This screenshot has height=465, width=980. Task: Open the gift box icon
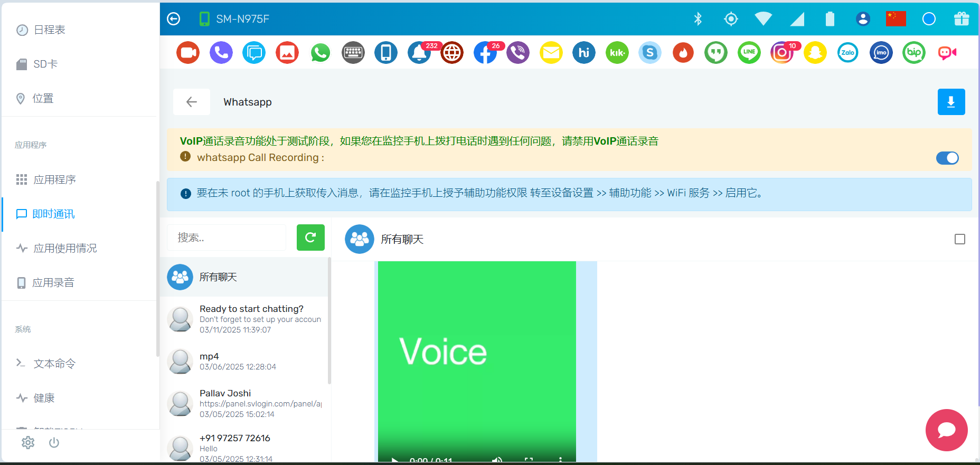(x=962, y=19)
